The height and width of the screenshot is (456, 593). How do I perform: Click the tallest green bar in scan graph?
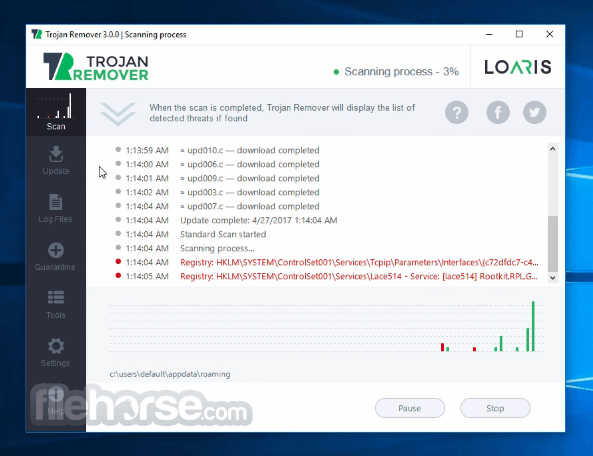coord(533,326)
